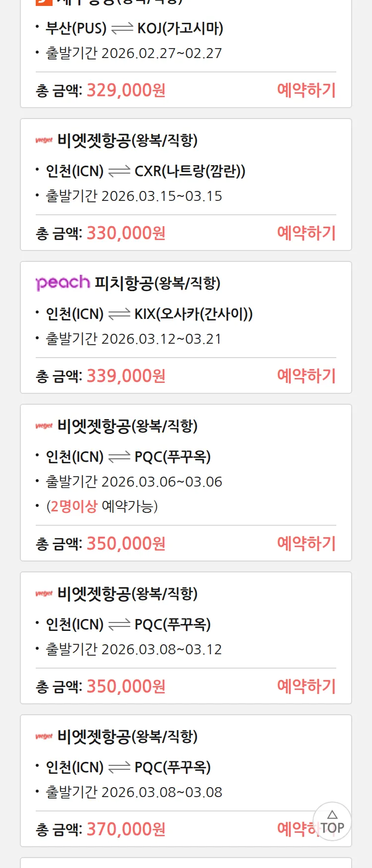
Task: Click the round-trip arrows between 부산(PUS) and KOJ
Action: [x=122, y=29]
